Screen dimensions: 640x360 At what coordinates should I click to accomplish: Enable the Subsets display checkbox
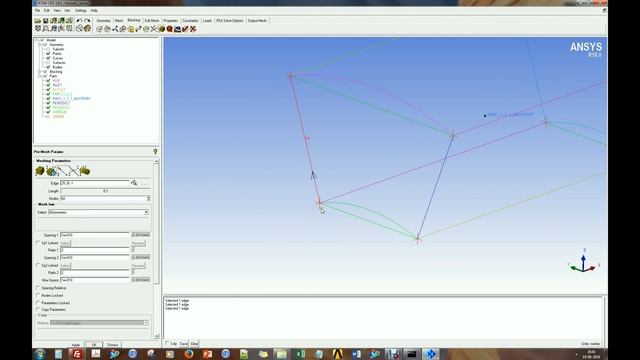coord(48,49)
